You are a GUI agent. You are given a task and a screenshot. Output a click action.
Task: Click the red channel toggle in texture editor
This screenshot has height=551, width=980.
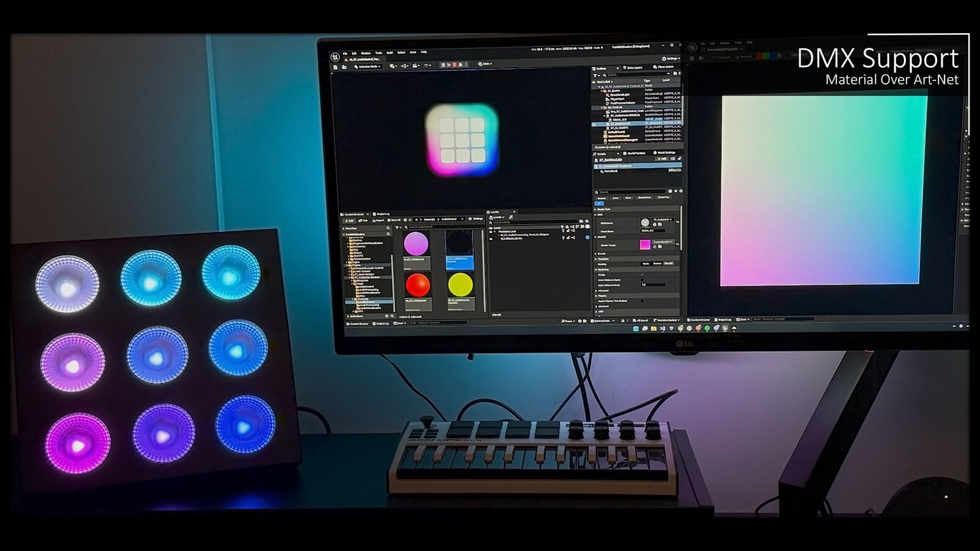pos(759,56)
